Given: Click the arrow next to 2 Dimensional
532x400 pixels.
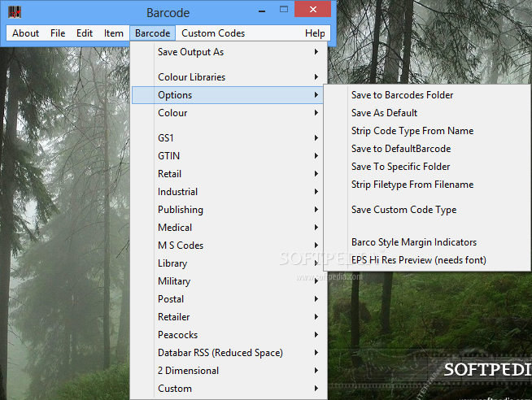Looking at the screenshot, I should (x=316, y=371).
